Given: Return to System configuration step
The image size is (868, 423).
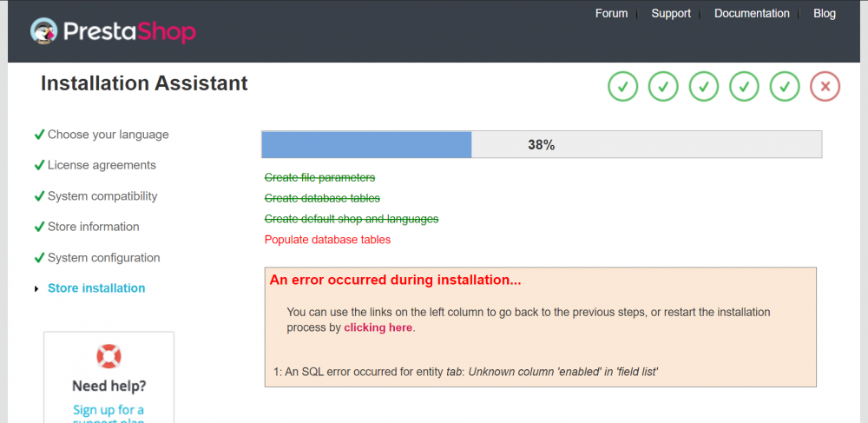Looking at the screenshot, I should pyautogui.click(x=104, y=257).
